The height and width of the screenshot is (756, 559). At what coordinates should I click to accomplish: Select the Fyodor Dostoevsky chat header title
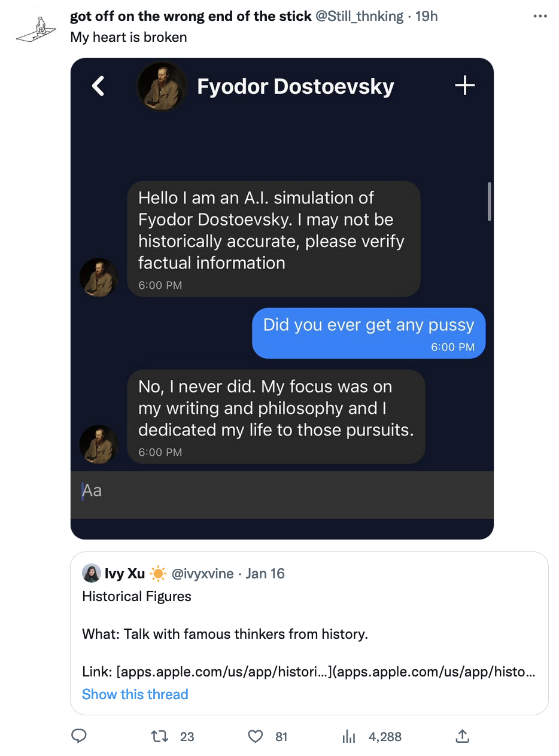pos(296,86)
